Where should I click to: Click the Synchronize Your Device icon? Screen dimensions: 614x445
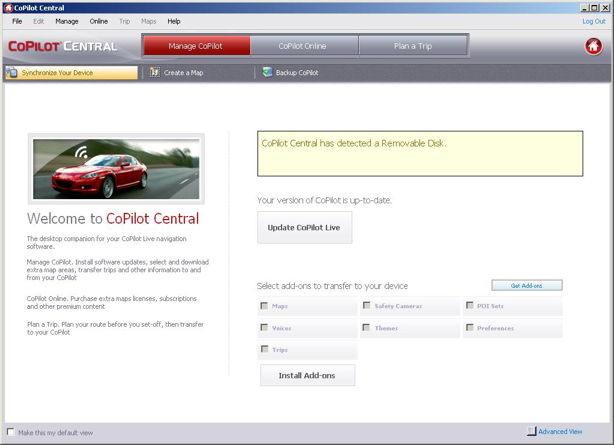click(x=12, y=73)
